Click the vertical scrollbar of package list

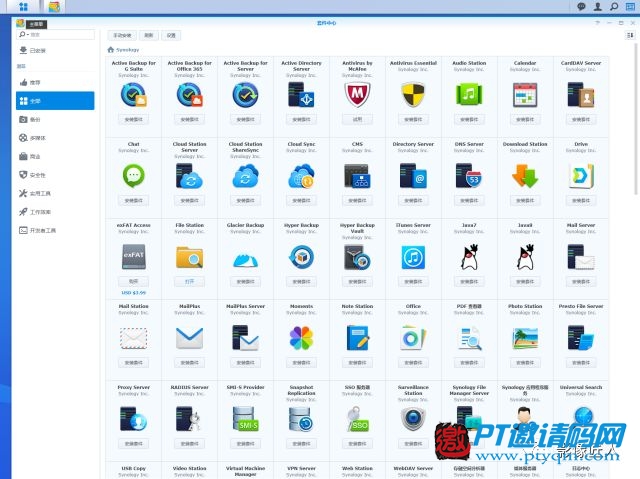pyautogui.click(x=636, y=118)
